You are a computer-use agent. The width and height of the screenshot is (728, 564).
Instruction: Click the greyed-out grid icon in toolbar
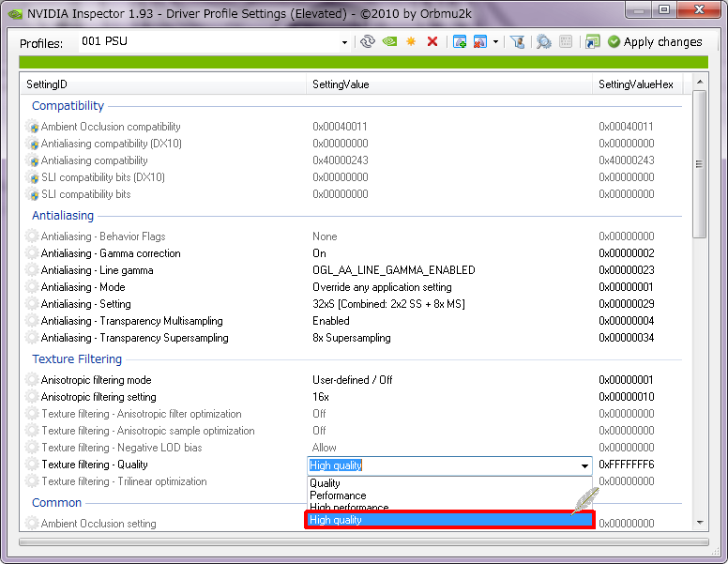(x=566, y=42)
